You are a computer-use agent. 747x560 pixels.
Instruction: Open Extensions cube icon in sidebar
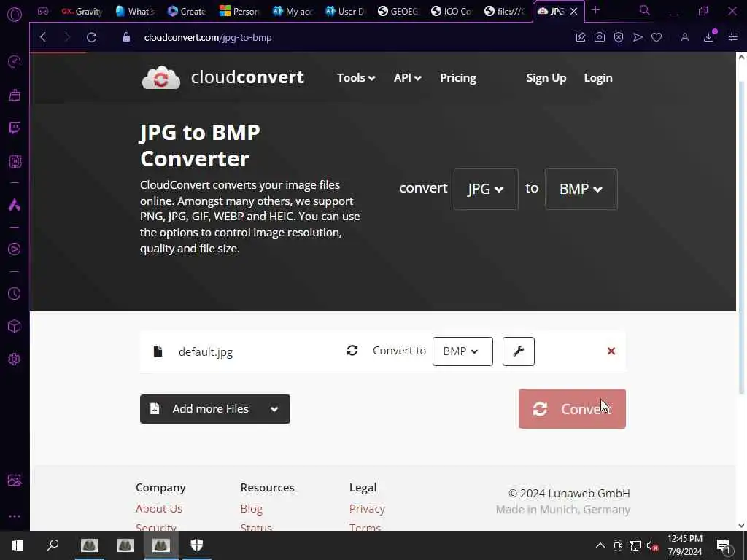tap(15, 326)
